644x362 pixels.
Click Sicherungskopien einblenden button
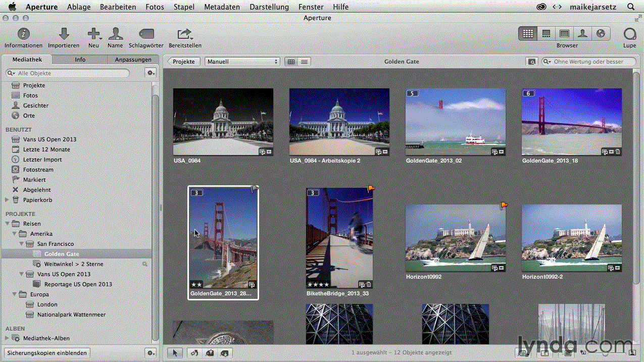[47, 353]
